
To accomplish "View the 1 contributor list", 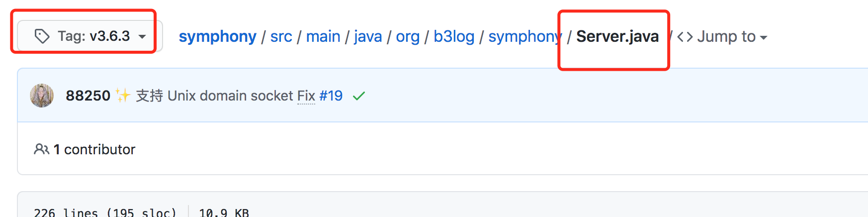I will [94, 149].
